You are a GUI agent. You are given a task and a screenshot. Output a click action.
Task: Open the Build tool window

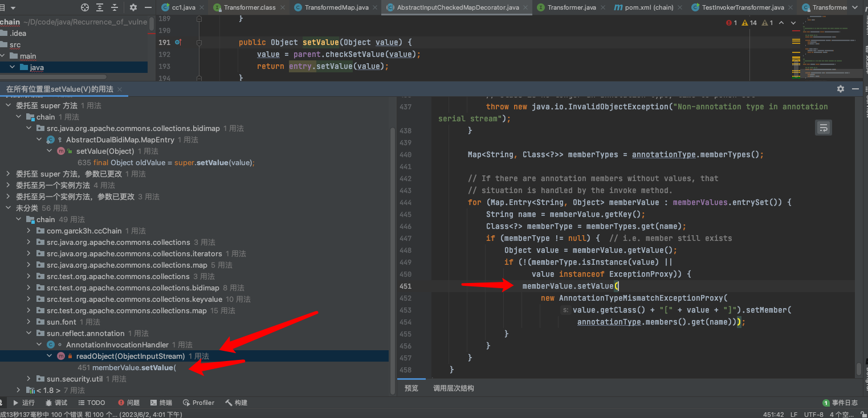coord(237,403)
